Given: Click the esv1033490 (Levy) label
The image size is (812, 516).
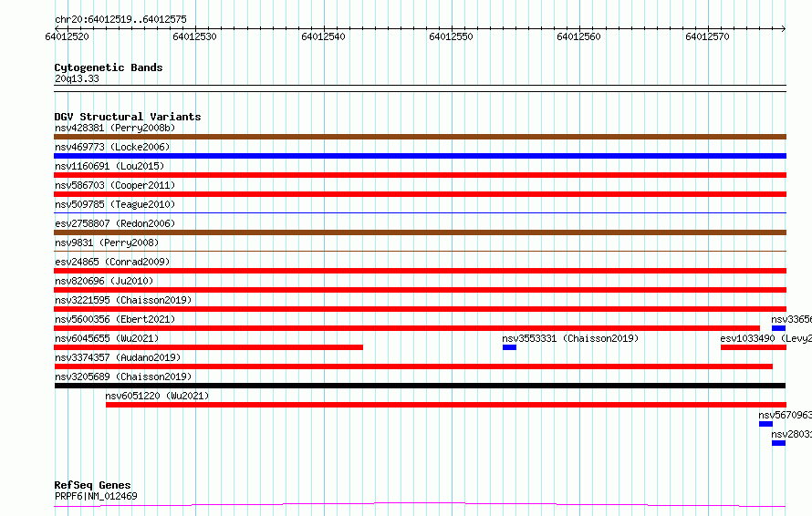Looking at the screenshot, I should coord(765,338).
